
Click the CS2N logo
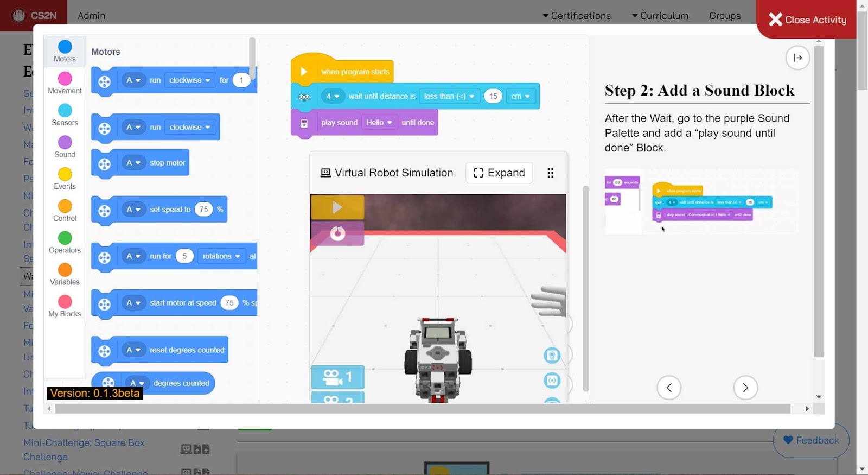tap(34, 15)
